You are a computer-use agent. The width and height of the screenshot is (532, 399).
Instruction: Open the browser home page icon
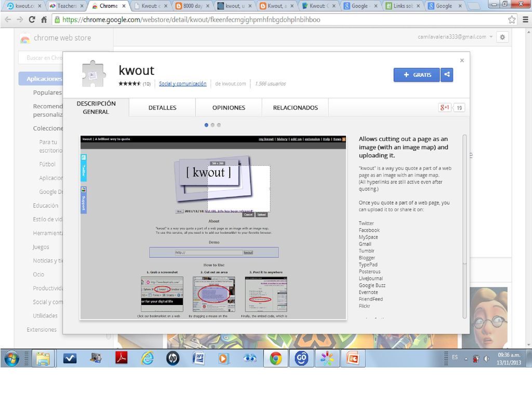[44, 20]
